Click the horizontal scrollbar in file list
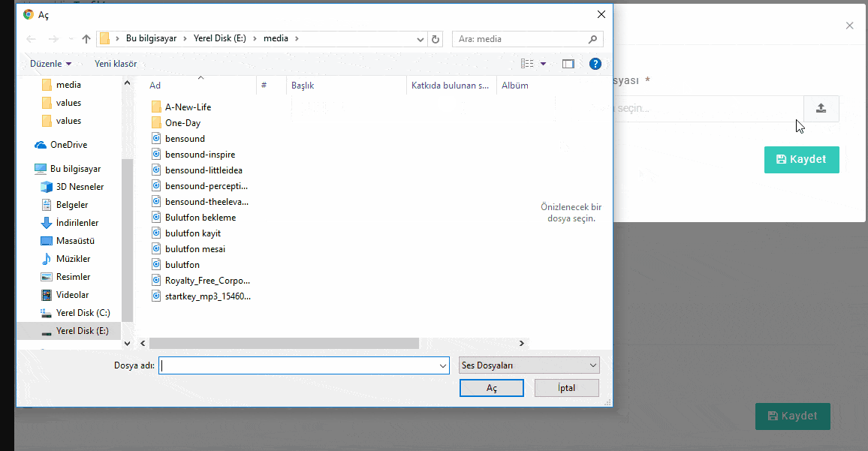This screenshot has width=868, height=451. 284,344
